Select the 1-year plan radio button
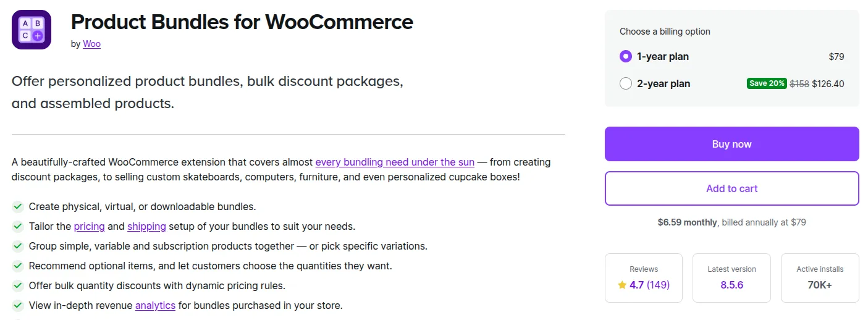868x320 pixels. 625,56
